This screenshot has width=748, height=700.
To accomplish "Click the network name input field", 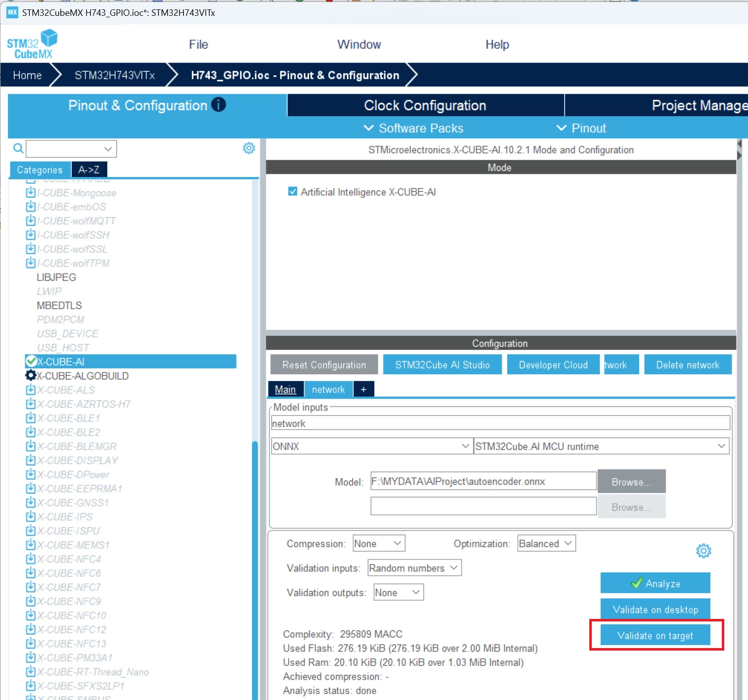I will pyautogui.click(x=500, y=423).
